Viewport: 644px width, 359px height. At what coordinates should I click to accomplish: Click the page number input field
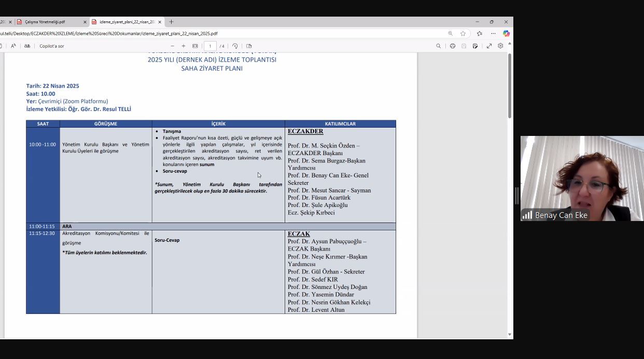[210, 46]
